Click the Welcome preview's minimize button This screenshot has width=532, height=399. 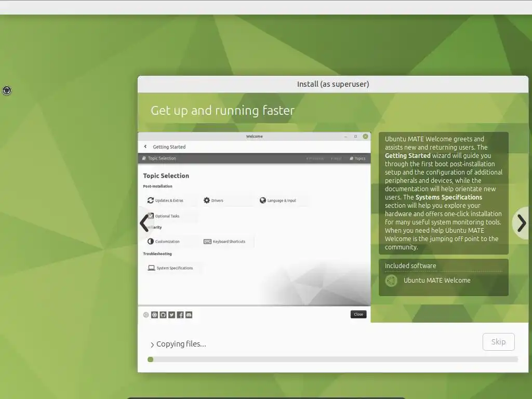click(345, 137)
